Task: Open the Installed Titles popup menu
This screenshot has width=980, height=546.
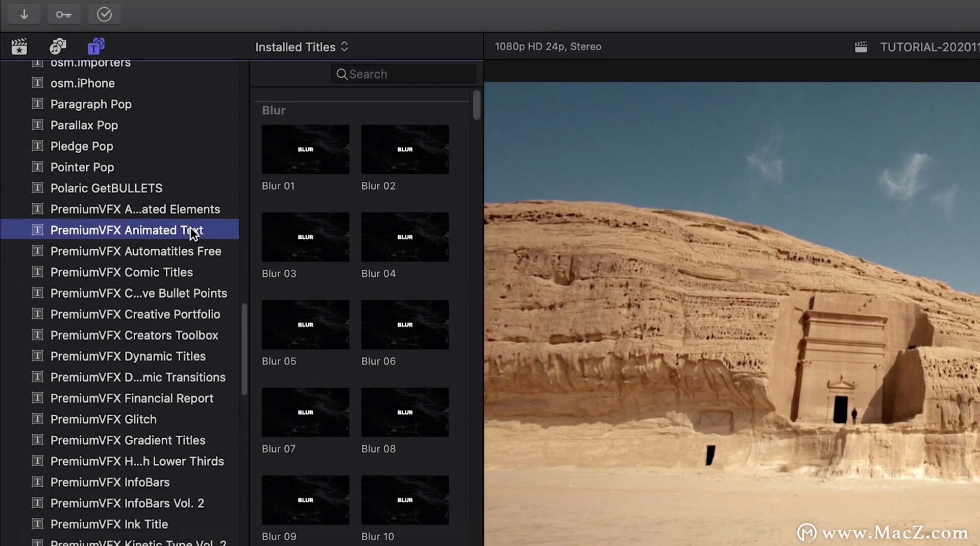Action: 302,47
